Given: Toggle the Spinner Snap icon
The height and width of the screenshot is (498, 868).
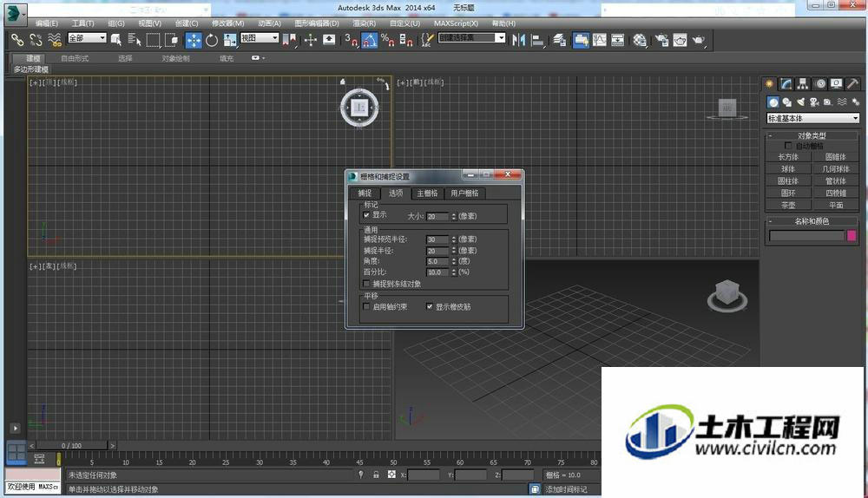Looking at the screenshot, I should 405,40.
